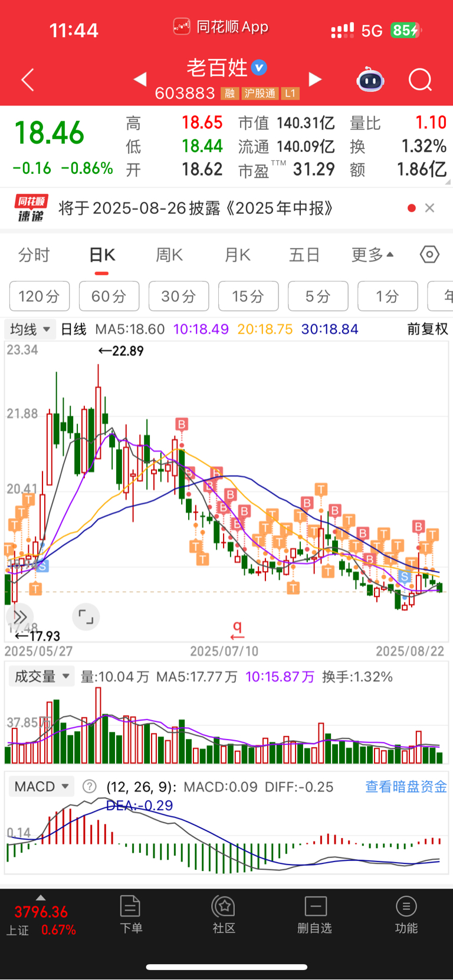Viewport: 453px width, 980px height.
Task: Select the 15分 interval button
Action: tap(248, 296)
